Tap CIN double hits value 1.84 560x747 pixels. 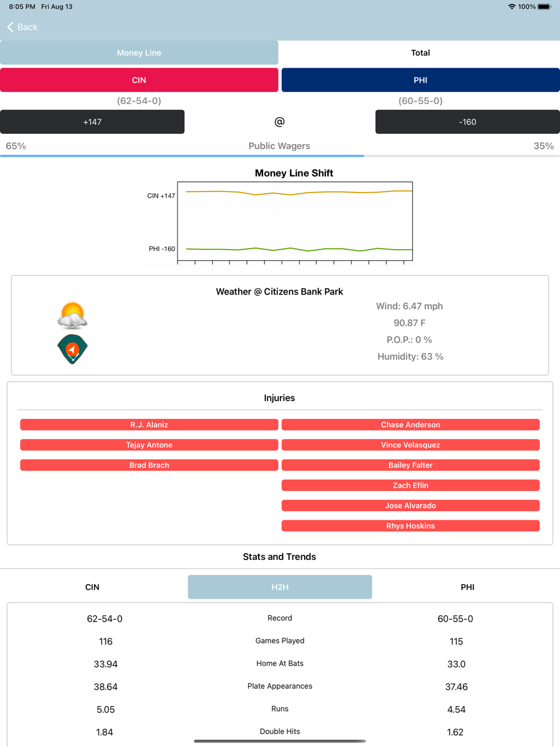click(105, 732)
